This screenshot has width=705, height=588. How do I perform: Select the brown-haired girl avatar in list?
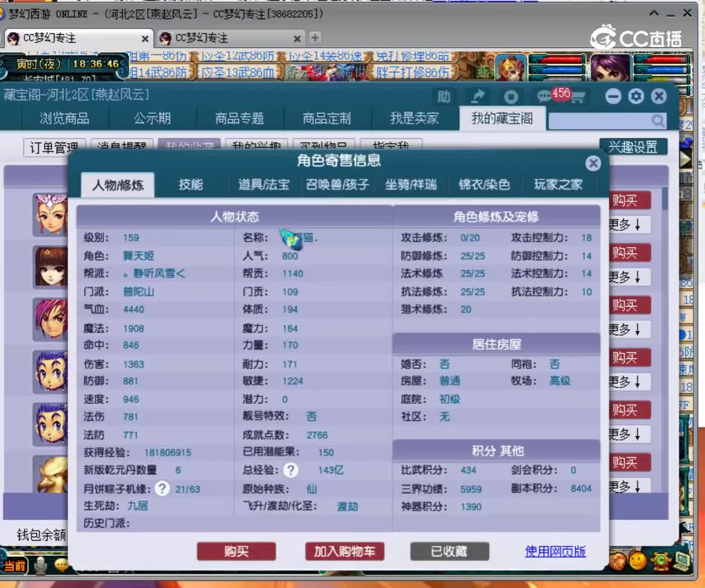51,266
